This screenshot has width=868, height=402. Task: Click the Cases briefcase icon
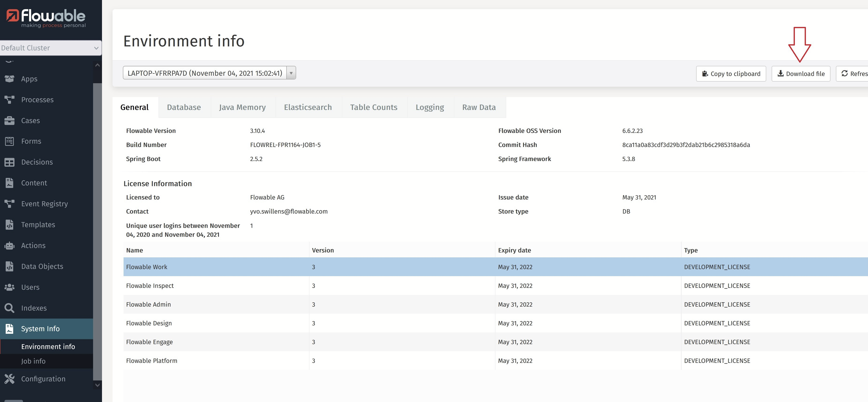9,121
